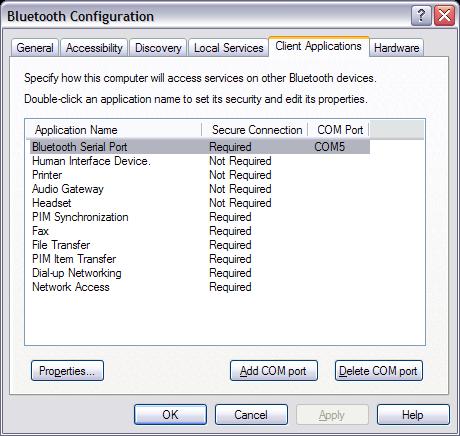The image size is (460, 436).
Task: Select the Dial-up Networking entry
Action: (200, 273)
